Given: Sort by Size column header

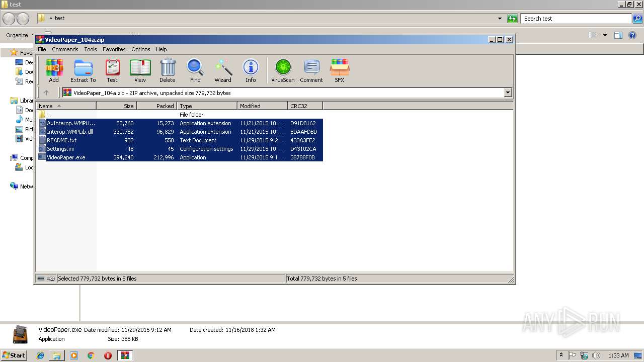Looking at the screenshot, I should click(116, 106).
